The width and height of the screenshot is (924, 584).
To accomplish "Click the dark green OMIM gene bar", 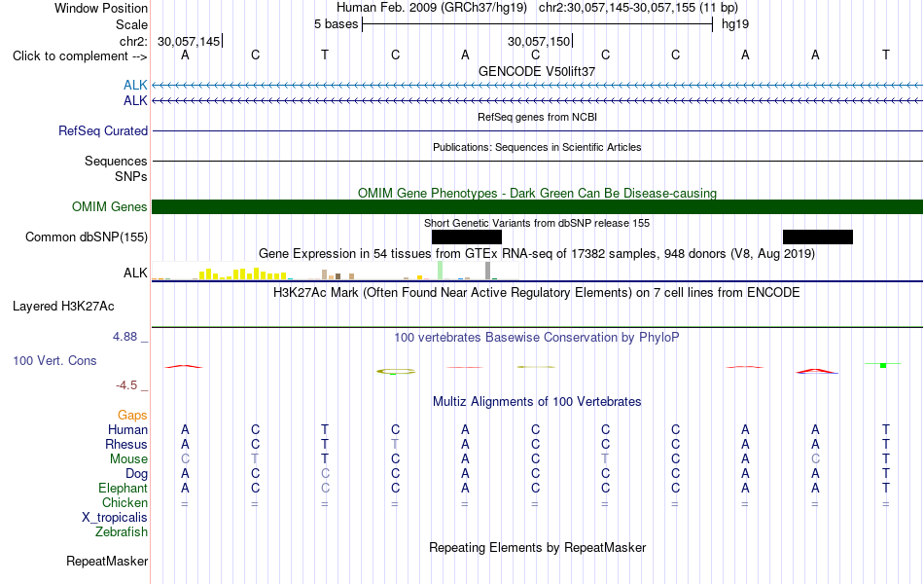I will pos(538,206).
